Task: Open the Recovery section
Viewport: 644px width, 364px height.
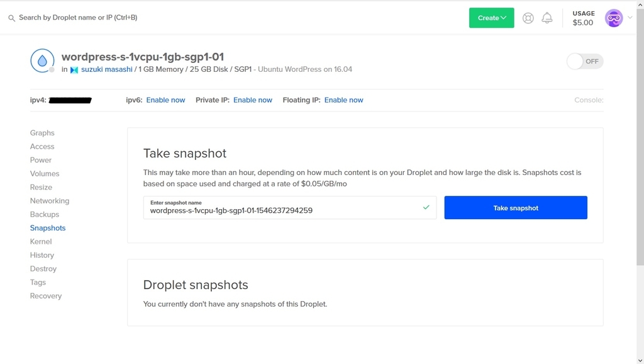Action: (x=45, y=296)
